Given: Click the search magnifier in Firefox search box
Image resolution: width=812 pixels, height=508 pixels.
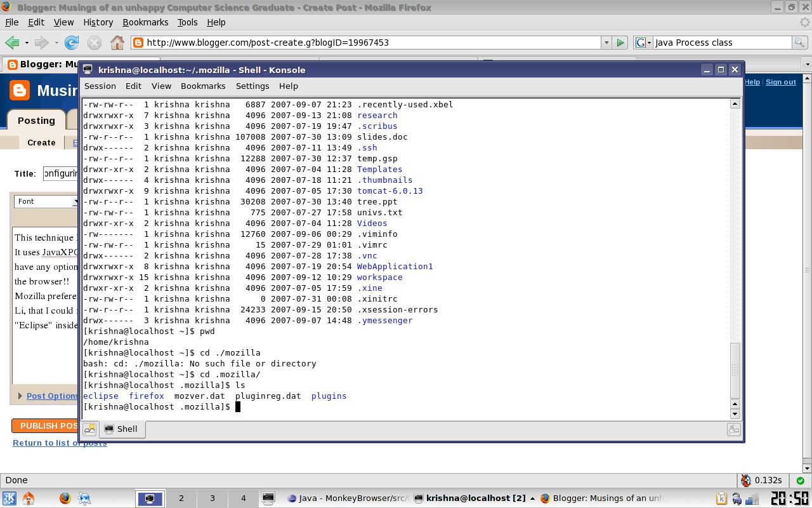Looking at the screenshot, I should pyautogui.click(x=800, y=43).
